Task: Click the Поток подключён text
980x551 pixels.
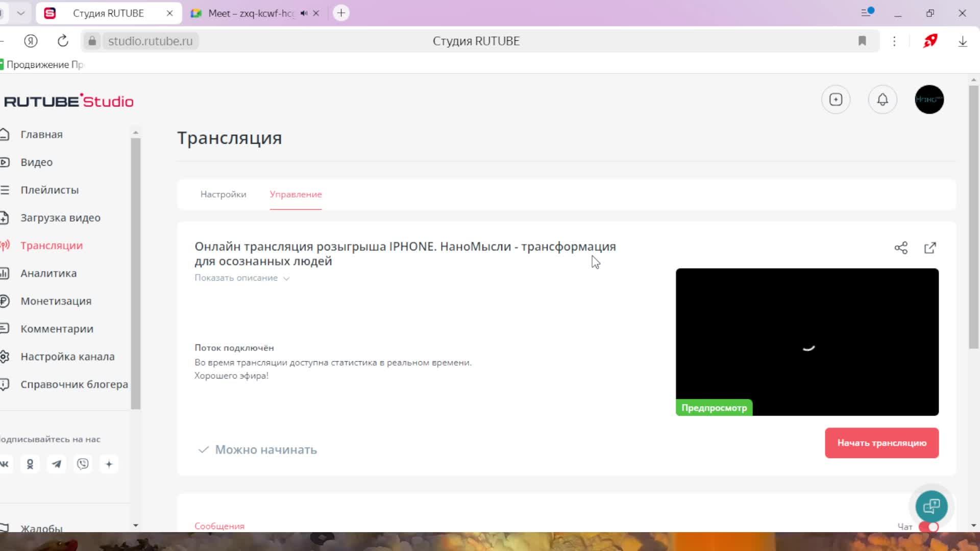Action: [x=234, y=348]
